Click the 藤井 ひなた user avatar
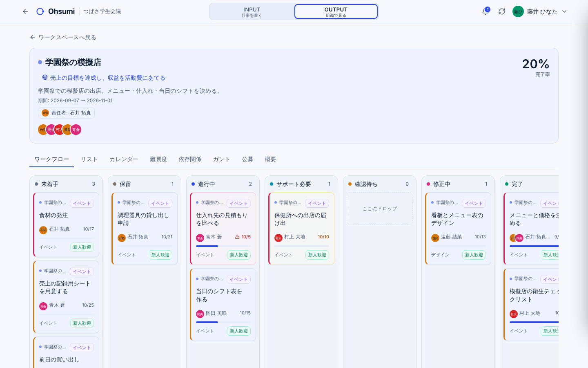 click(x=518, y=11)
